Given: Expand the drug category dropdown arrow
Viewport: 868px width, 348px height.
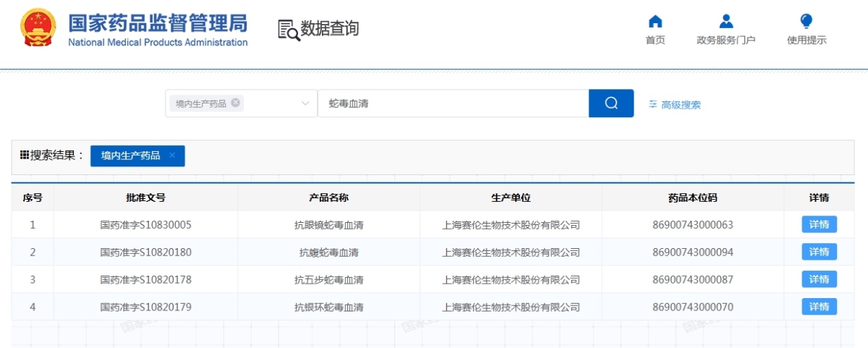Looking at the screenshot, I should click(x=305, y=103).
